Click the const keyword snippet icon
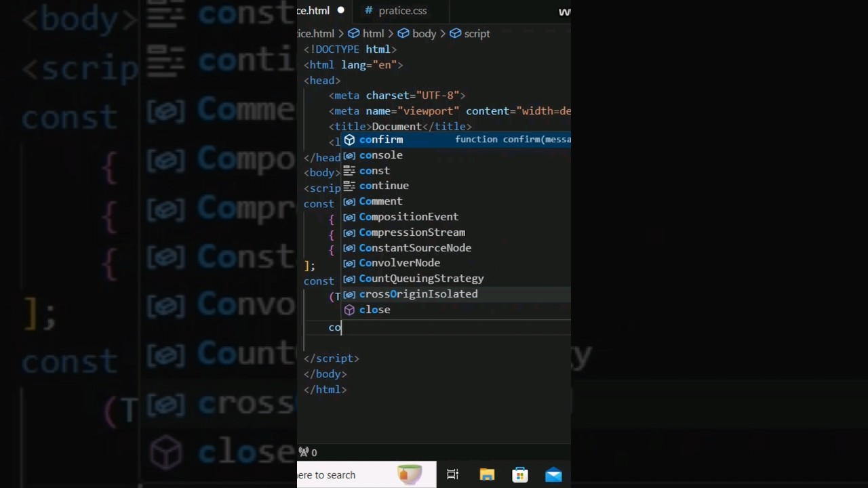868x488 pixels. coord(349,171)
